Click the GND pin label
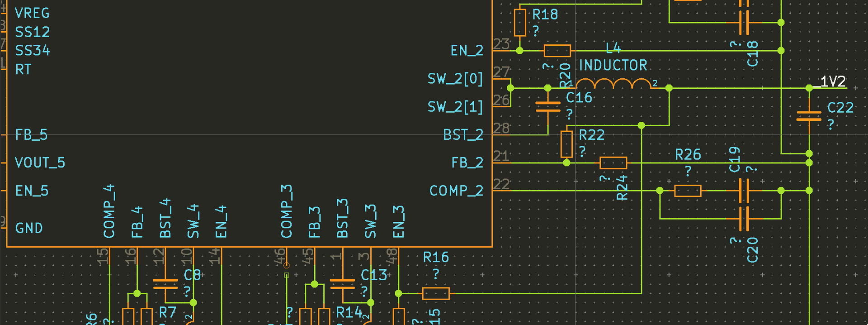This screenshot has height=325, width=868. [x=29, y=228]
